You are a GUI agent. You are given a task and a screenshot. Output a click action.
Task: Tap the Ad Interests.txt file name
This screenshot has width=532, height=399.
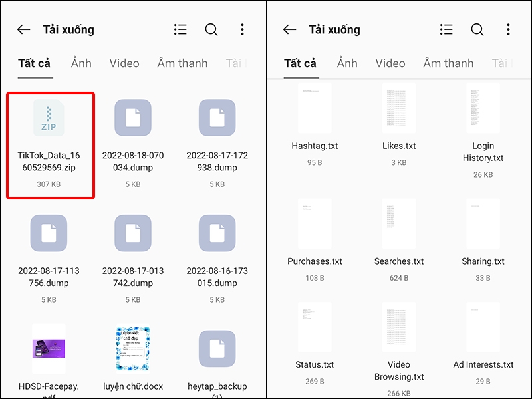point(483,364)
